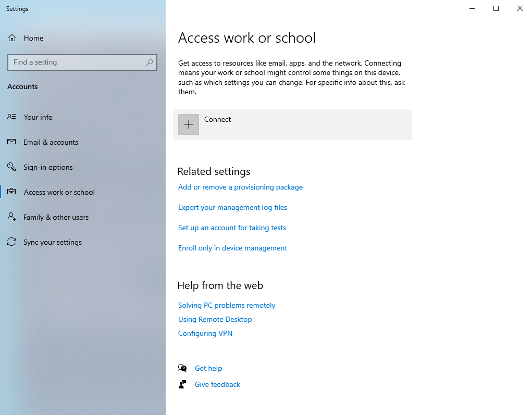Click the Your info person-card icon
This screenshot has height=415, width=532.
coord(11,117)
